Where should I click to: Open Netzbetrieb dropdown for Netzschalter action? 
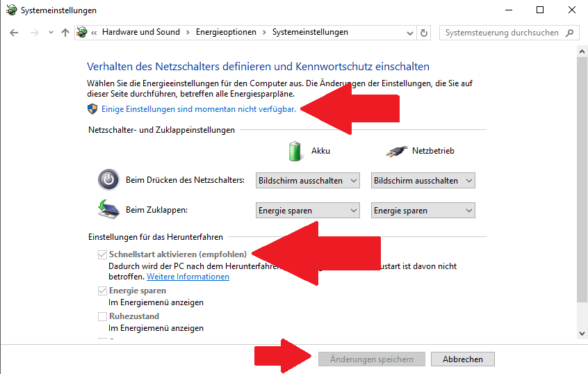point(423,181)
